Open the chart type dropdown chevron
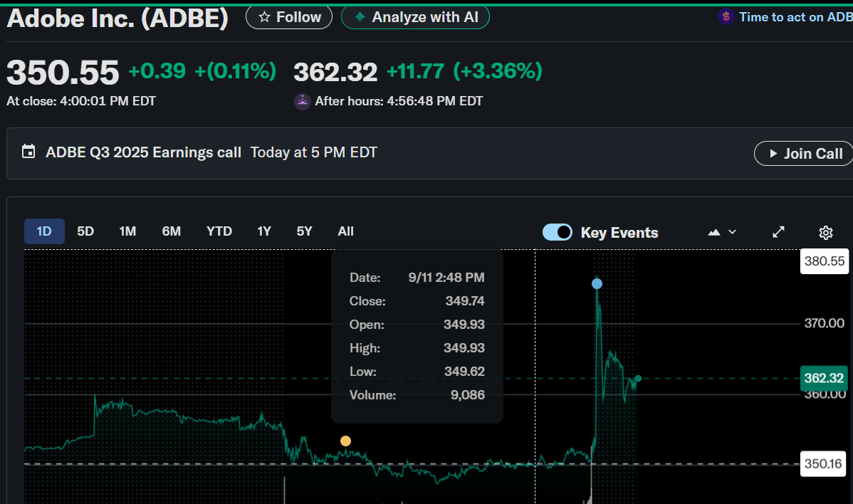 tap(732, 232)
